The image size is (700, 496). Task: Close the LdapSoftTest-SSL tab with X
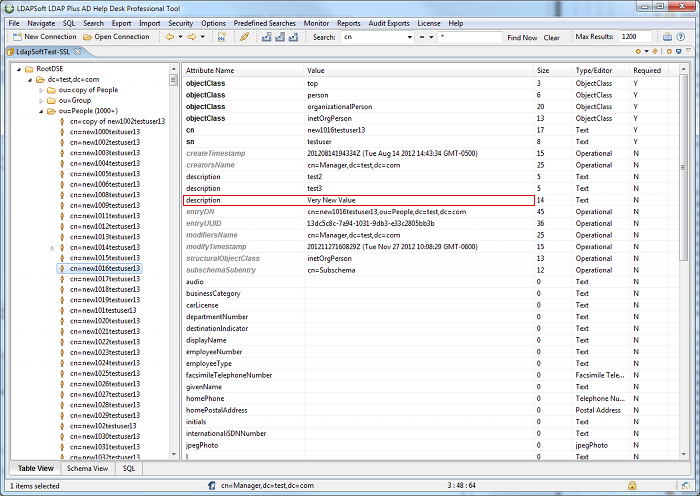tap(78, 51)
